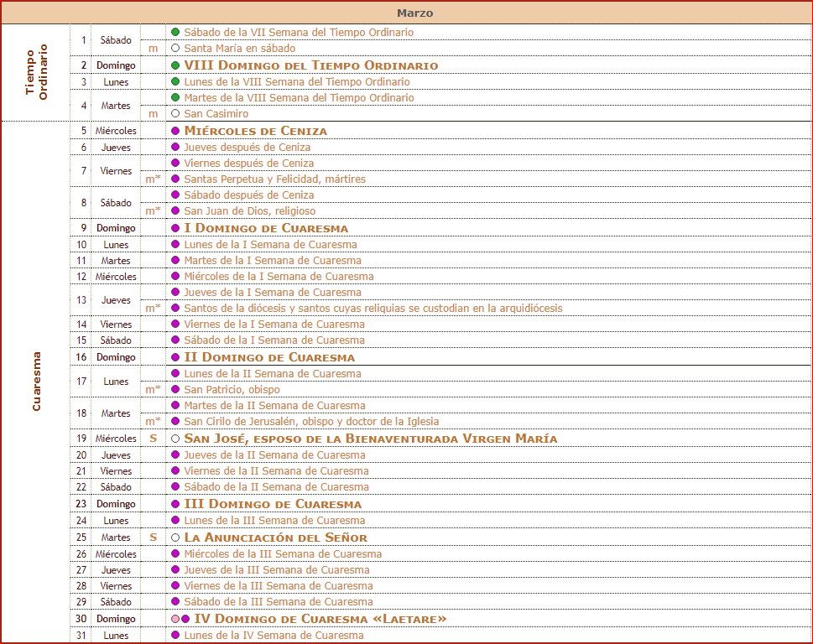Screen dimensions: 813x644
Task: Click the pink dot on IV Domingo Laetare row
Action: coord(175,619)
